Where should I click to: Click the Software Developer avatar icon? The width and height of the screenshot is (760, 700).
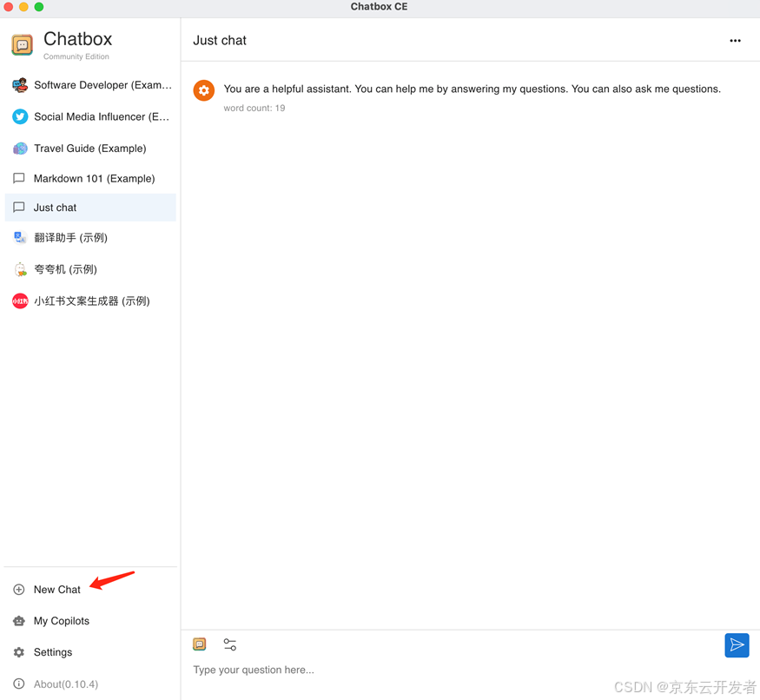(20, 85)
